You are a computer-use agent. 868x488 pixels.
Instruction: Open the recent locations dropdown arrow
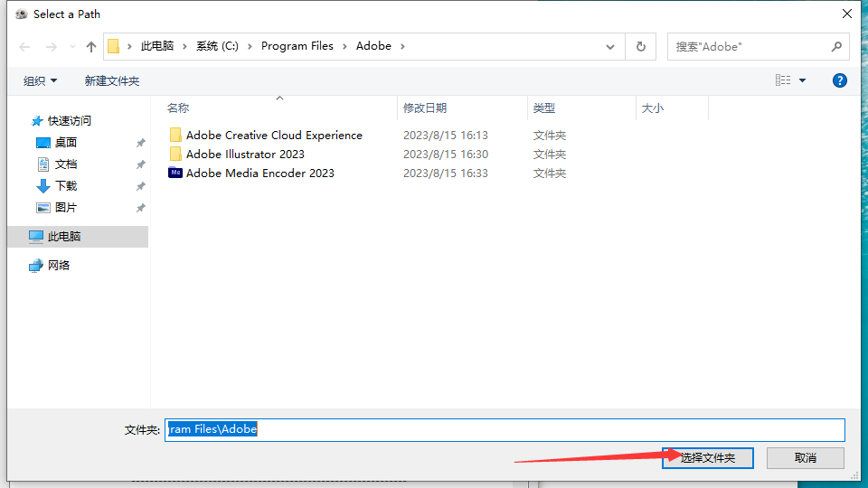coord(72,47)
